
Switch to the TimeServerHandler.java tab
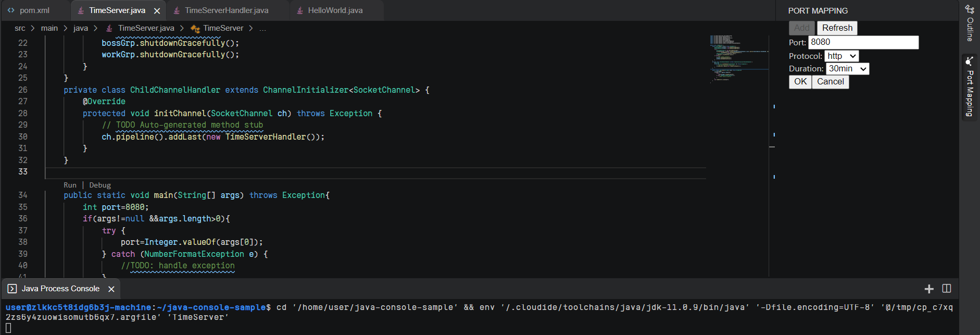[227, 10]
